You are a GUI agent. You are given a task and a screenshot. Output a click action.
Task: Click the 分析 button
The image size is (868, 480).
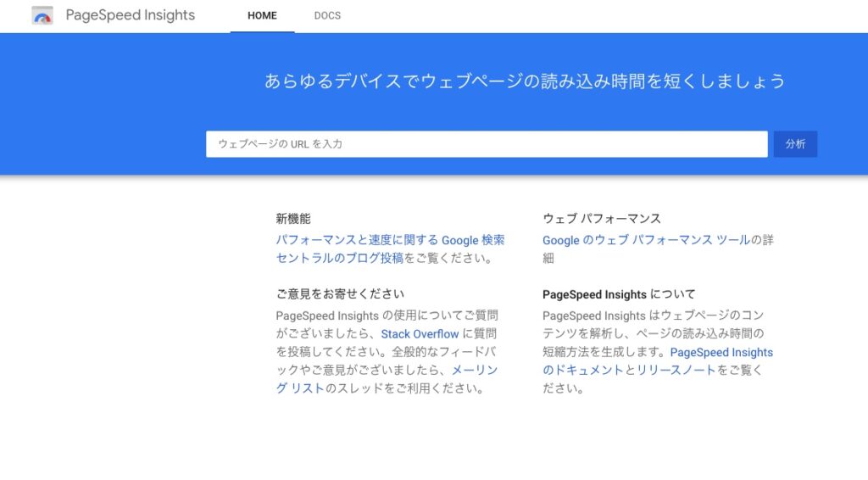795,144
